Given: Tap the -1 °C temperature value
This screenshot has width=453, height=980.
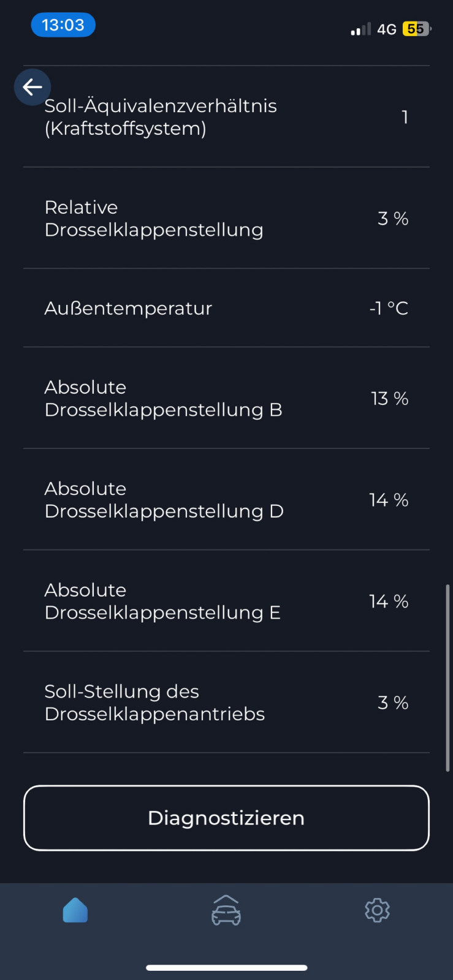Looking at the screenshot, I should click(389, 308).
